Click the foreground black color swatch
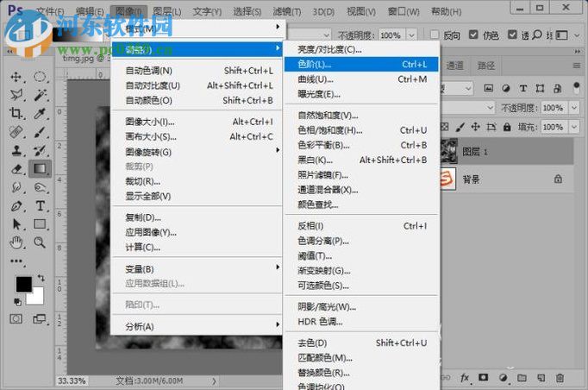 click(23, 284)
